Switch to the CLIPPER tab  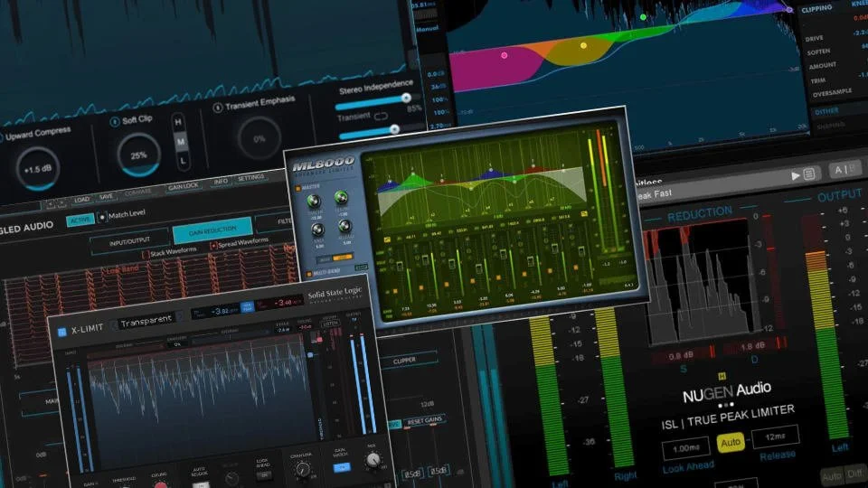pos(405,361)
